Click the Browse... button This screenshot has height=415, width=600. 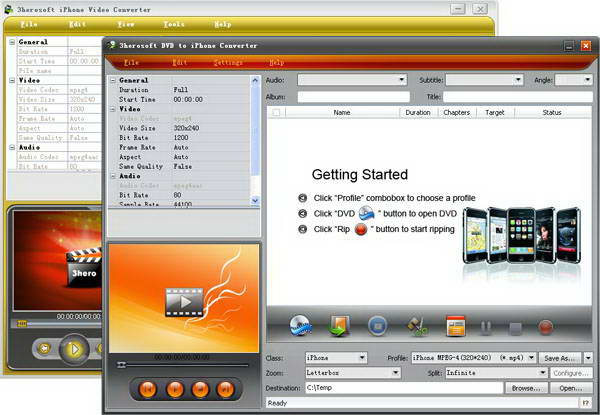(526, 387)
